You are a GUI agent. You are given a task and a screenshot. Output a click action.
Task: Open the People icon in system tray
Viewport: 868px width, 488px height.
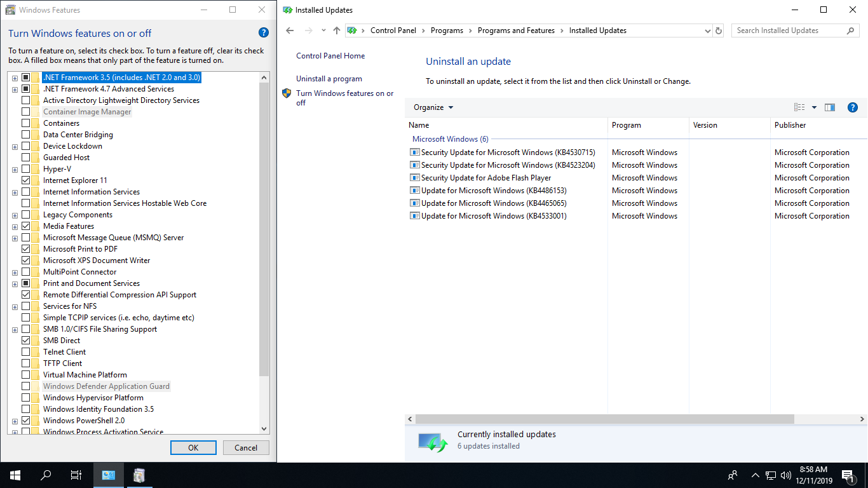pos(733,475)
